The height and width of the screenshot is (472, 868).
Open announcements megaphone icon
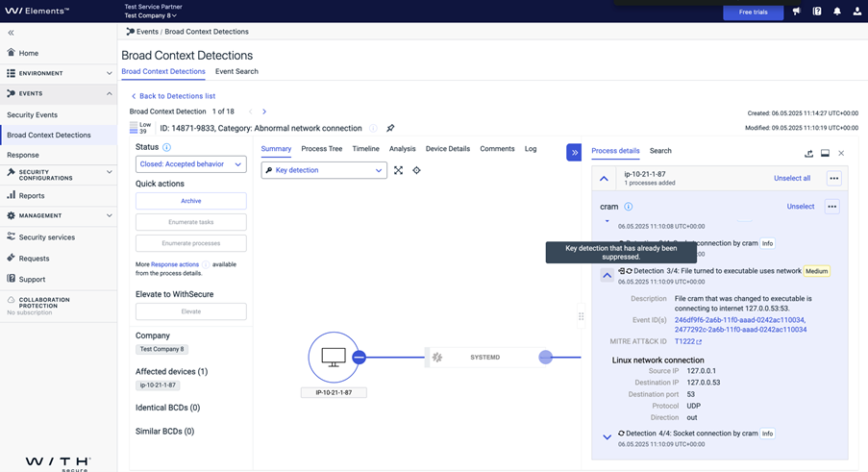[797, 12]
